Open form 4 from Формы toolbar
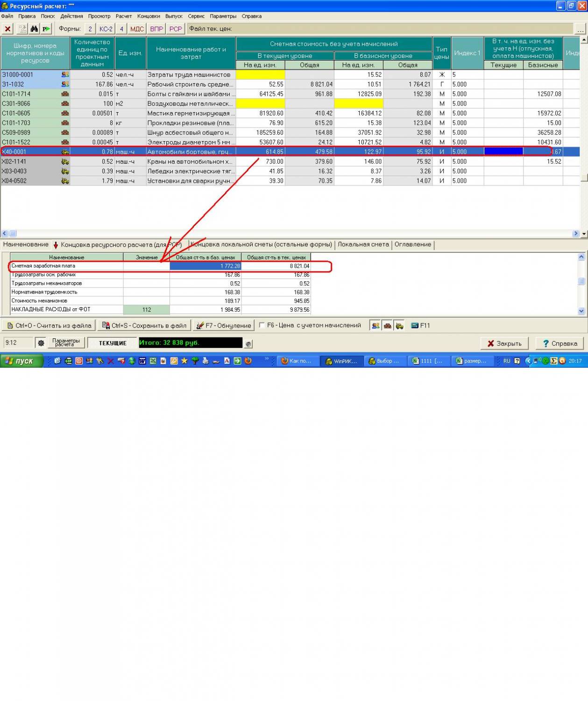 (121, 29)
